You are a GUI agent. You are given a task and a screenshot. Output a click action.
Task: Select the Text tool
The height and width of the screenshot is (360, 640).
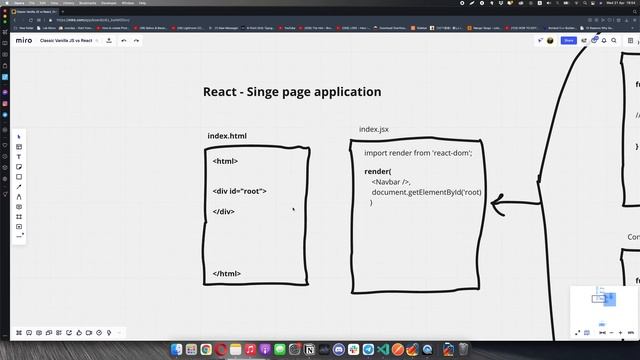point(19,157)
